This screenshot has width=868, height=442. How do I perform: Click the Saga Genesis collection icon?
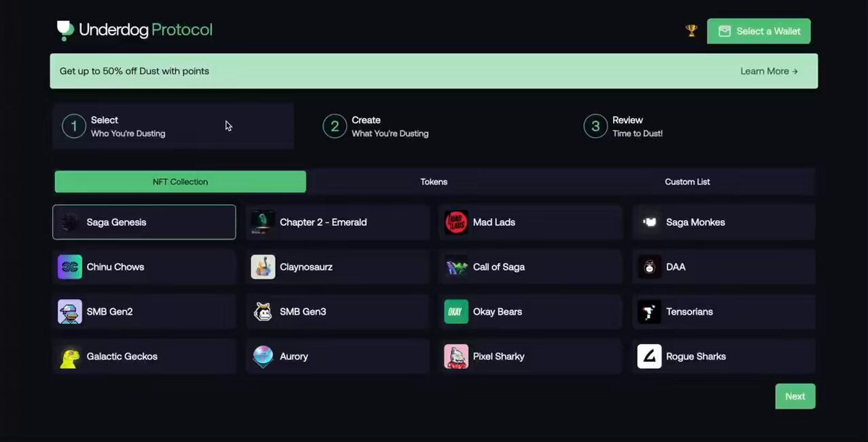coord(69,222)
